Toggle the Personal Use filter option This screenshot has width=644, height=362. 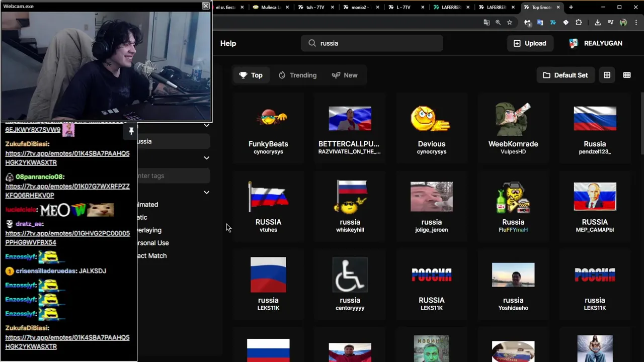153,243
